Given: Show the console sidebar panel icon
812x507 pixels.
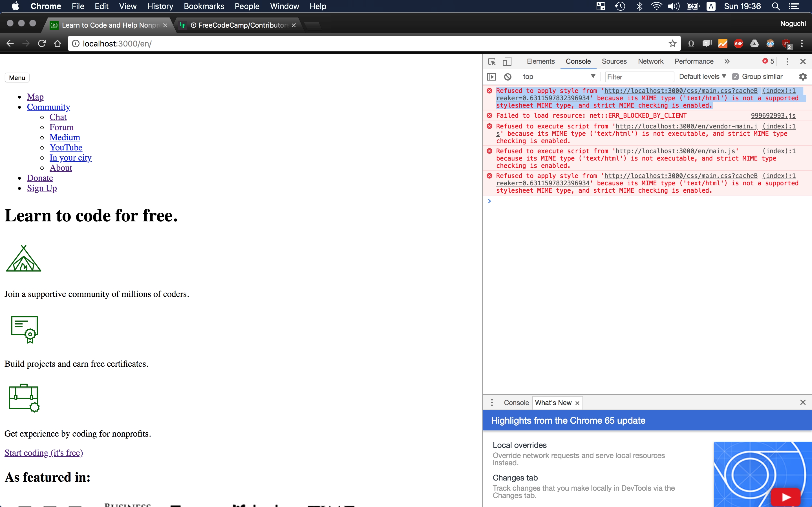Looking at the screenshot, I should click(x=491, y=77).
